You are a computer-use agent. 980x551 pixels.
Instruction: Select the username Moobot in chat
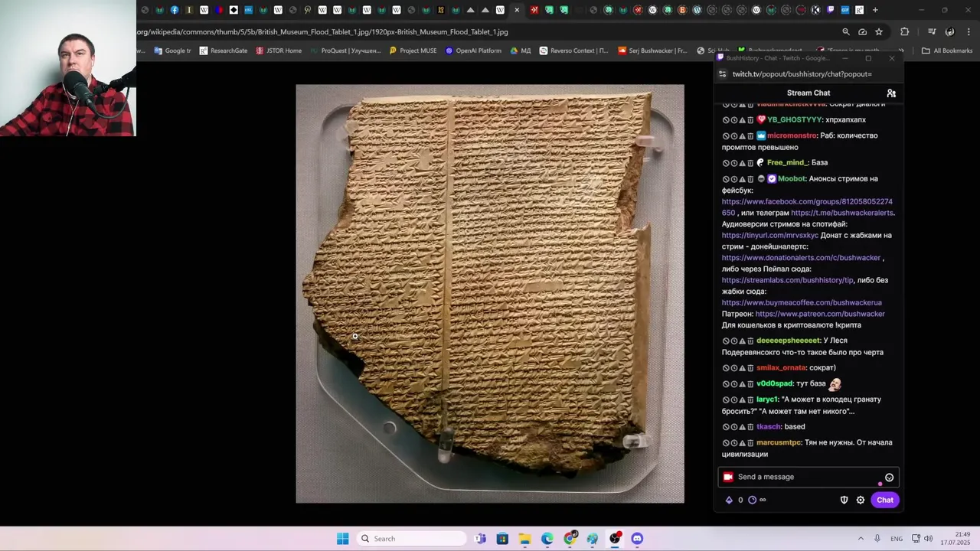pos(792,179)
